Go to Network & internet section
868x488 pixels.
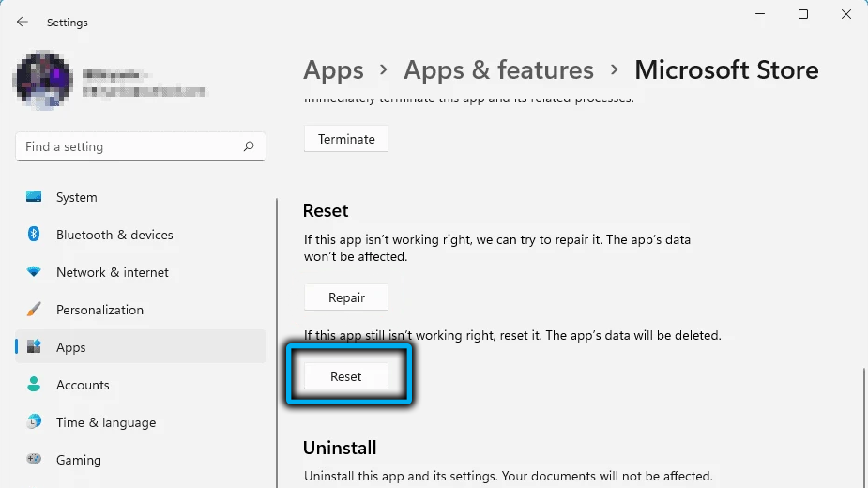point(112,272)
